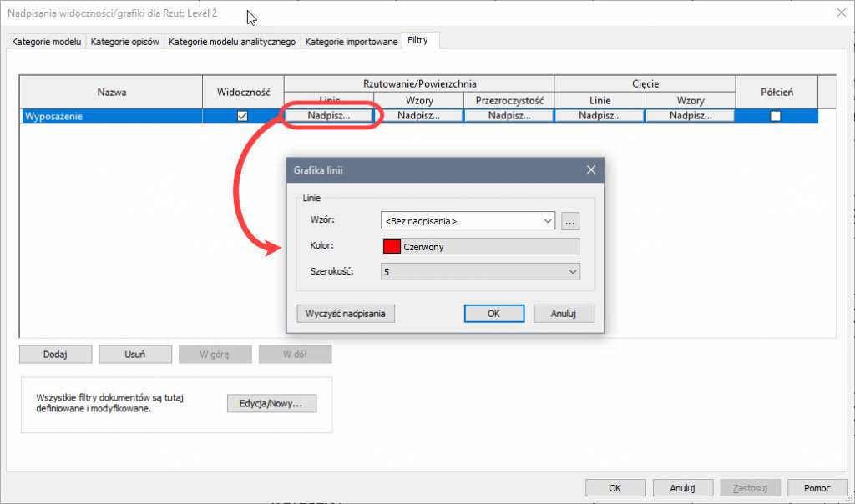Viewport: 855px width, 504px height.
Task: Expand the Szerokość dropdown
Action: click(572, 271)
